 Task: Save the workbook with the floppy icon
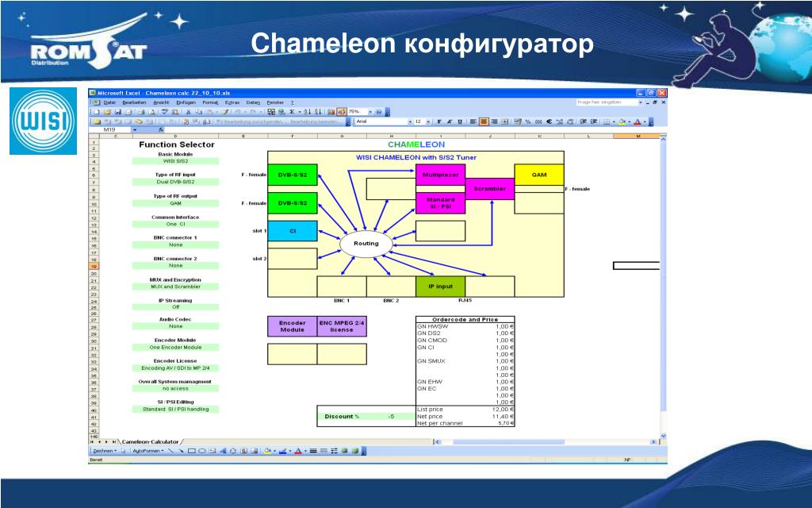(x=117, y=111)
